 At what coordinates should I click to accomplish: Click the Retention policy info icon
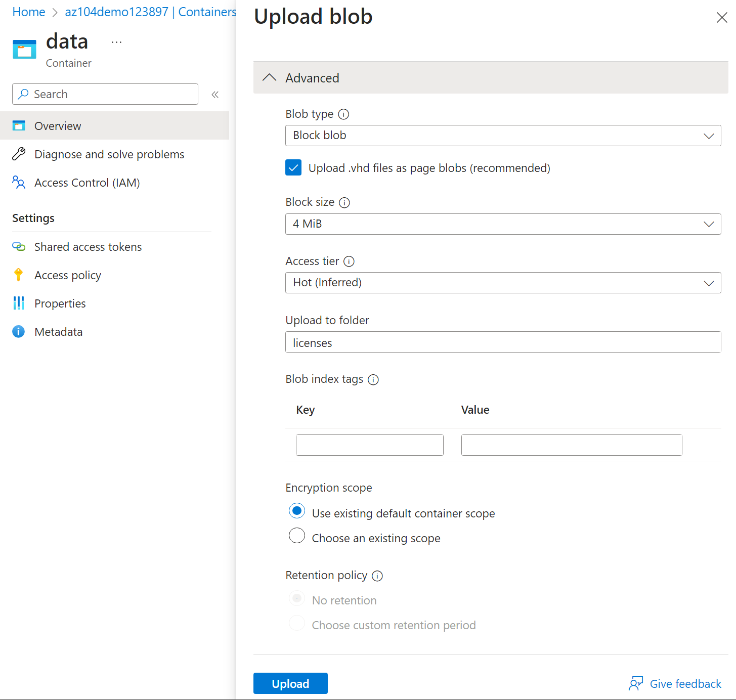(x=377, y=576)
